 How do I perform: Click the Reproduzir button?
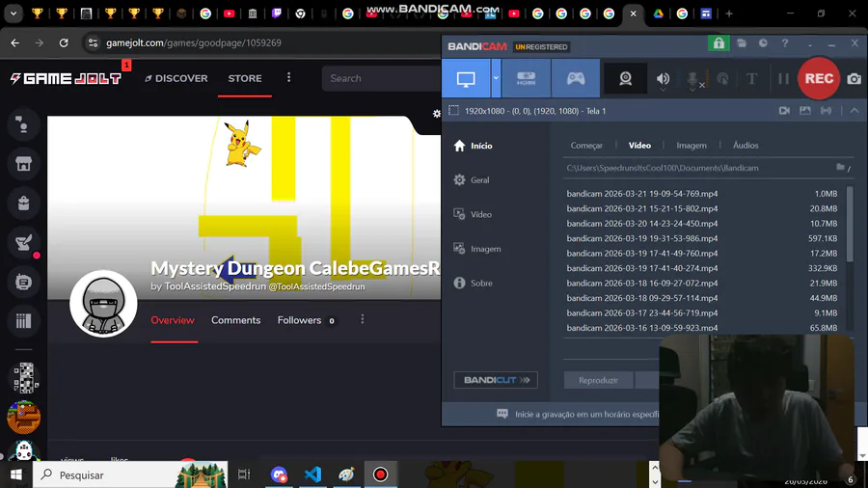tap(598, 380)
